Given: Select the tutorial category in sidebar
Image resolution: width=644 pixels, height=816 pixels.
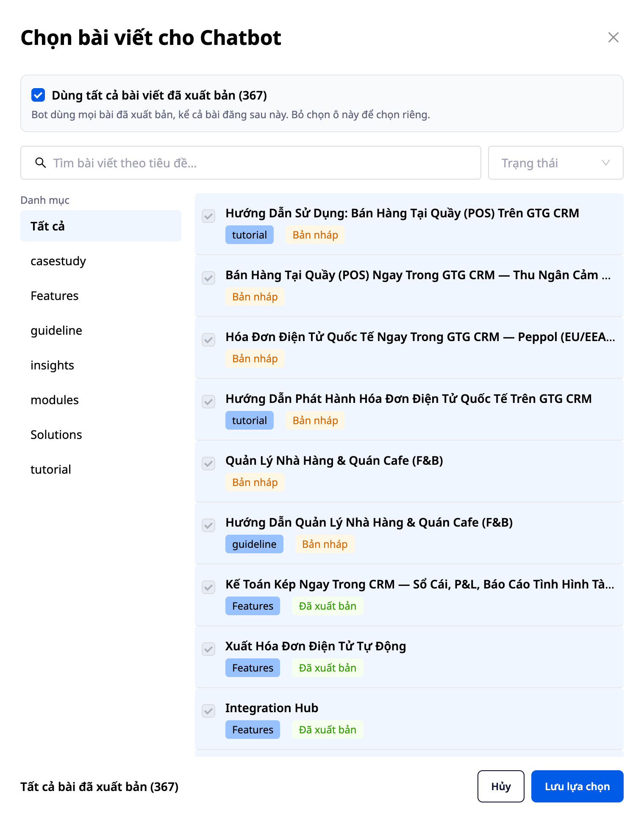Looking at the screenshot, I should click(101, 469).
